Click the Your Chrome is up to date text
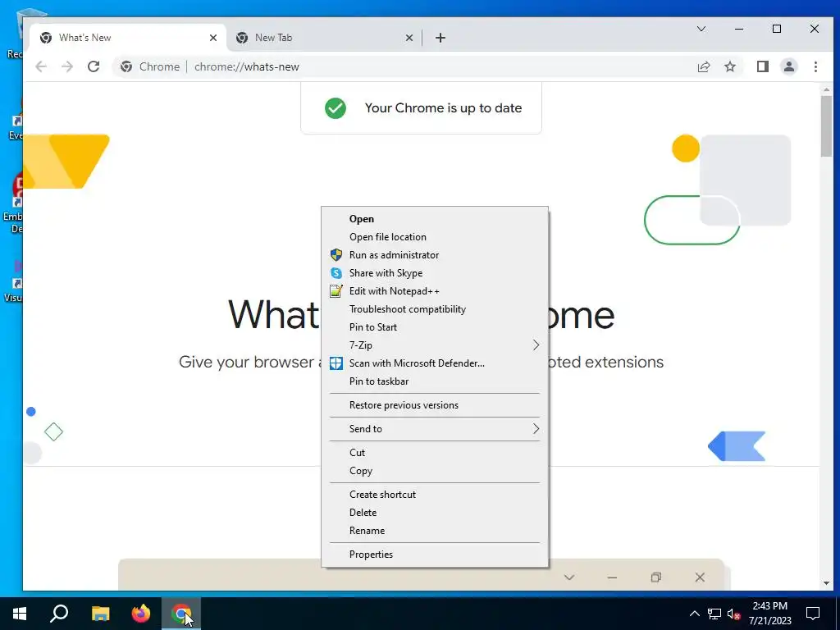The image size is (840, 630). coord(443,108)
